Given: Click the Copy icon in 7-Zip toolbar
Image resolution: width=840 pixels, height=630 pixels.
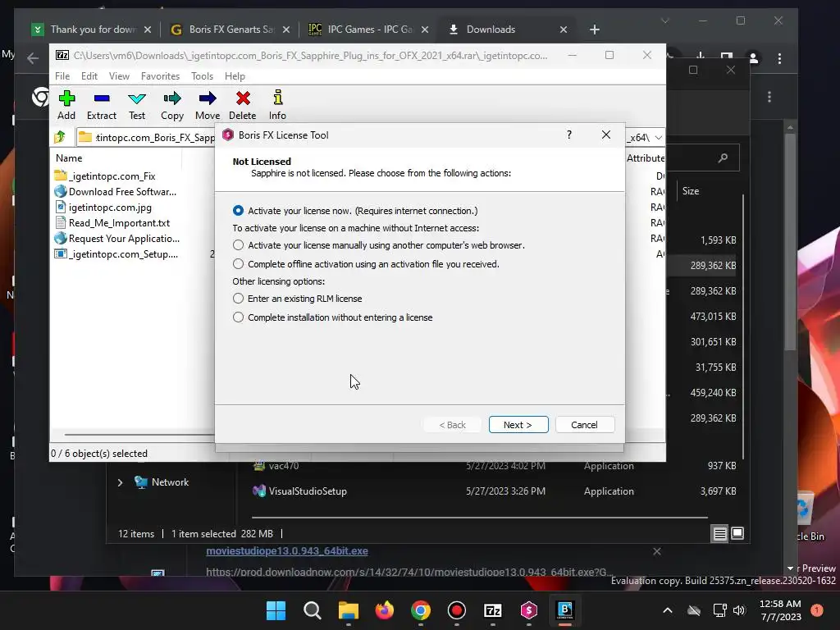Looking at the screenshot, I should [172, 98].
